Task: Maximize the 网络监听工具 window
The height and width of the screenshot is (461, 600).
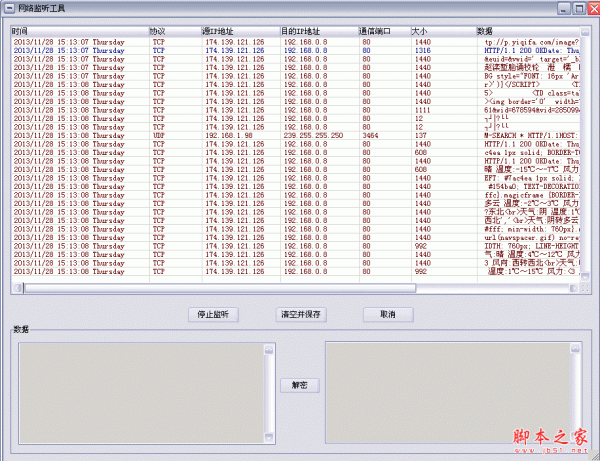Action: click(579, 8)
